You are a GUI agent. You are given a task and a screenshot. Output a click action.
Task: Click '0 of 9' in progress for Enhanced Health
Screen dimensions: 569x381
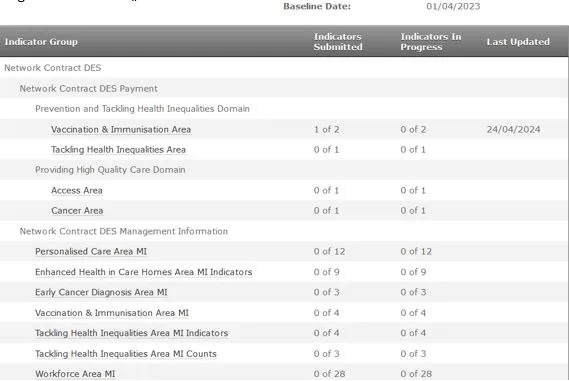[x=413, y=272]
